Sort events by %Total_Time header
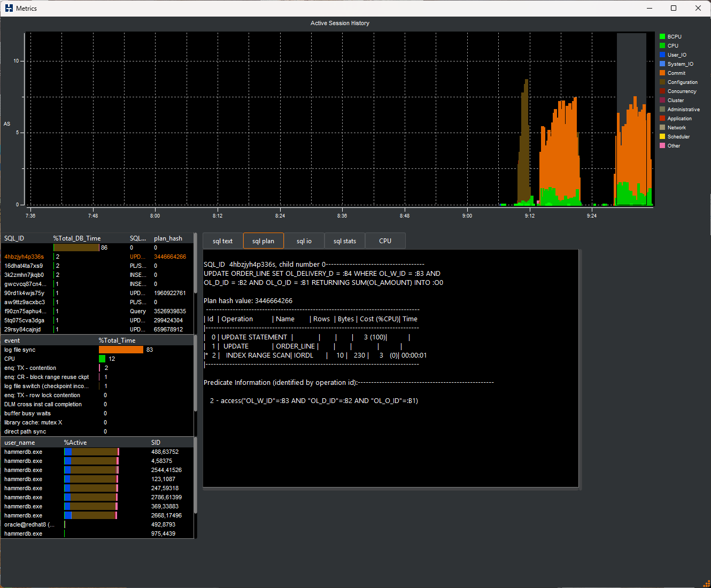711x588 pixels. point(117,341)
